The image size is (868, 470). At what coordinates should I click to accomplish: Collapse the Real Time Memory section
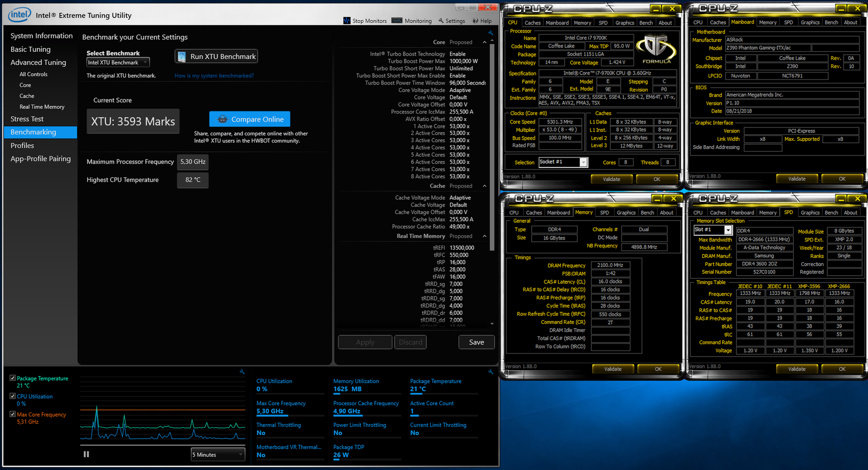485,236
